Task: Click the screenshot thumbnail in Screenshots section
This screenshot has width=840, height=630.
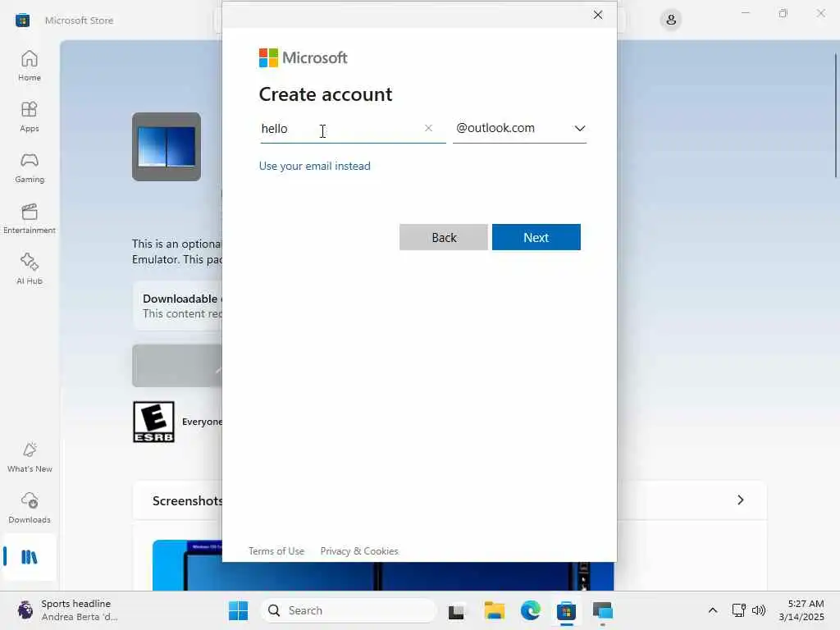Action: pyautogui.click(x=383, y=565)
